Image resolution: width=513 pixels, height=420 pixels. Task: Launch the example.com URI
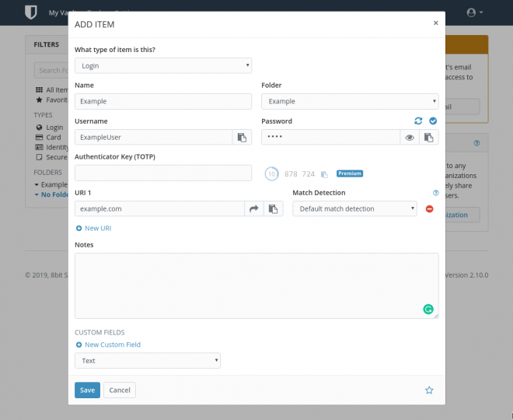(x=254, y=208)
